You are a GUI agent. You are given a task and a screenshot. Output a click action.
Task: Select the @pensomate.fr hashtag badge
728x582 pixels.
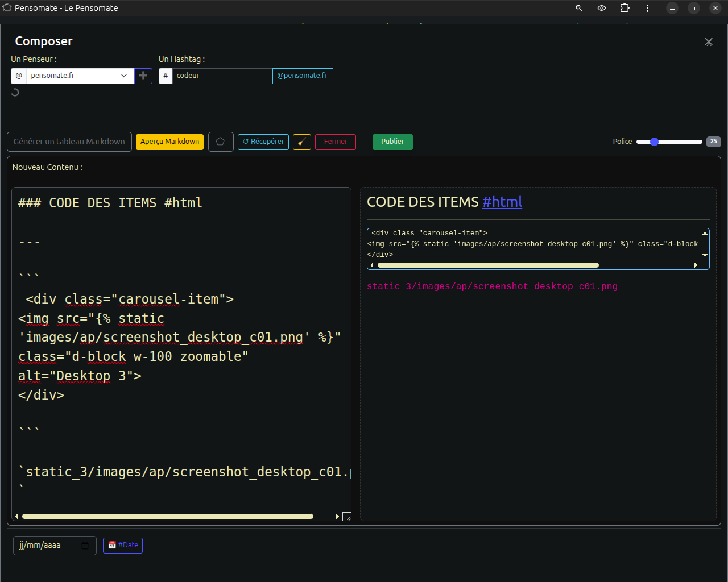[303, 76]
